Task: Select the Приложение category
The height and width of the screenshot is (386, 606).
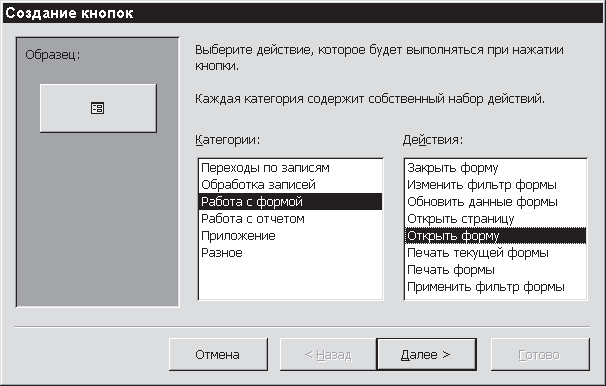Action: click(x=290, y=236)
